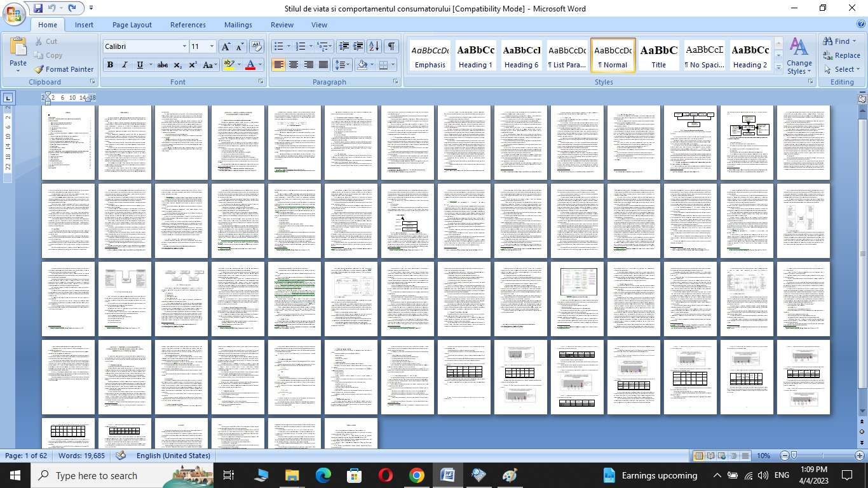Click the Clear Formatting icon
The height and width of the screenshot is (488, 868).
[257, 46]
